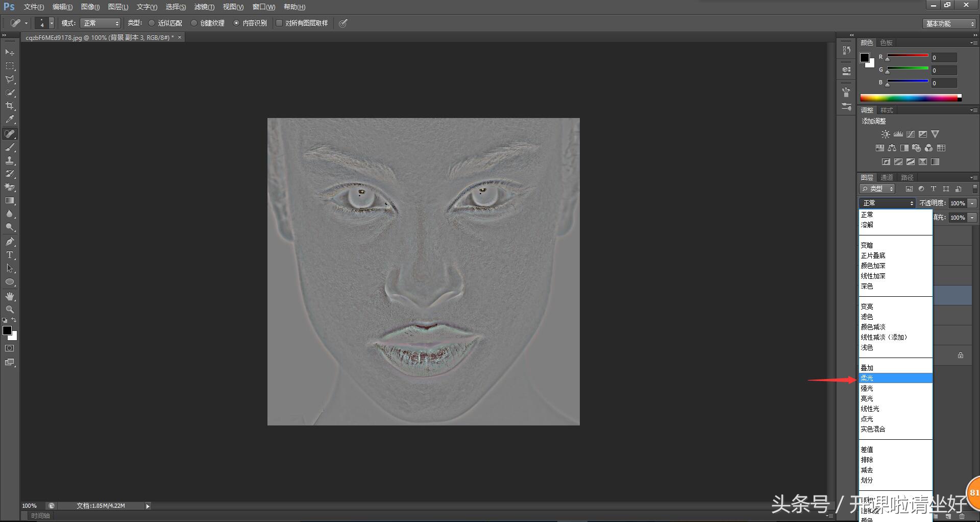This screenshot has width=980, height=522.
Task: Open the 模式 dropdown in options bar
Action: coord(101,23)
